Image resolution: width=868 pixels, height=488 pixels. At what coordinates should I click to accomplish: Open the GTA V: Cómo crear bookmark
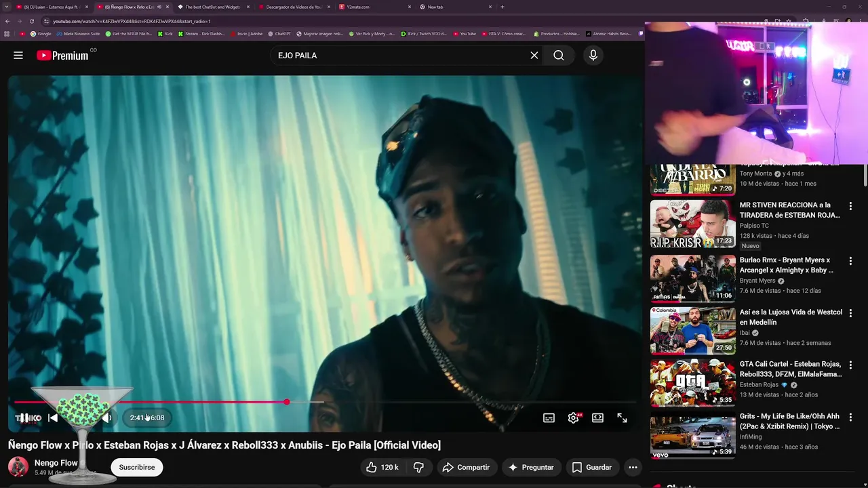(504, 34)
